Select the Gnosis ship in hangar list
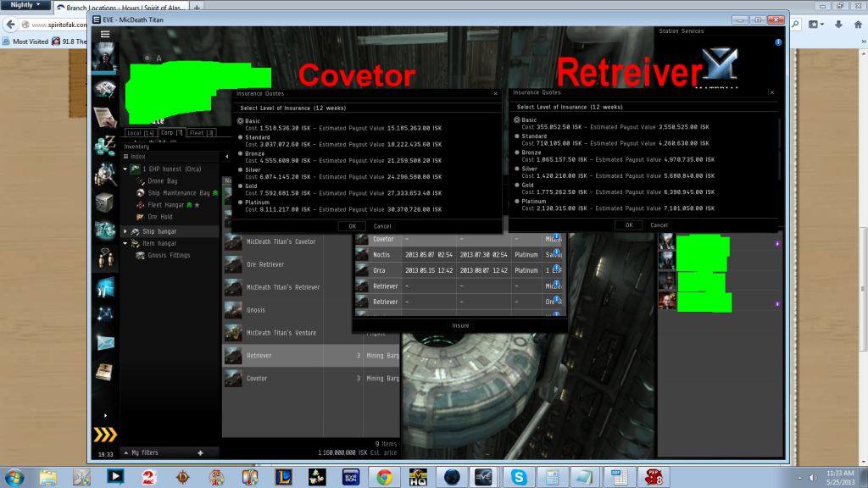 point(256,310)
